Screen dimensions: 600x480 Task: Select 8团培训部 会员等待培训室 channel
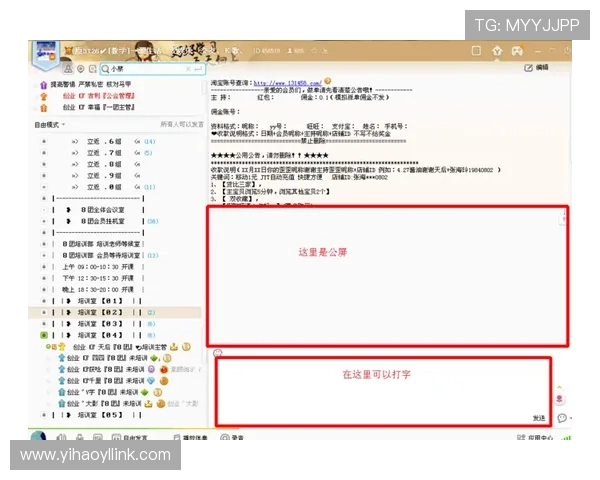101,255
